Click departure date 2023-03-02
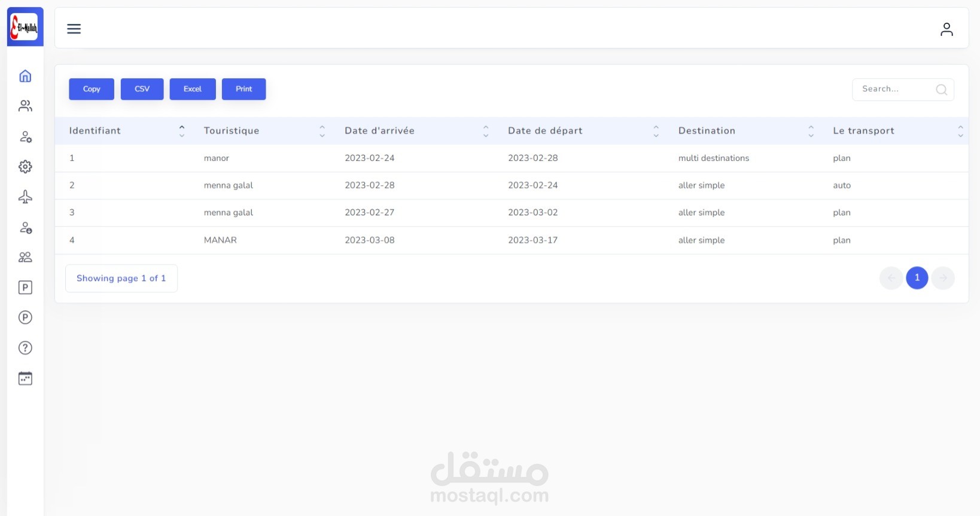The image size is (980, 516). [x=532, y=212]
